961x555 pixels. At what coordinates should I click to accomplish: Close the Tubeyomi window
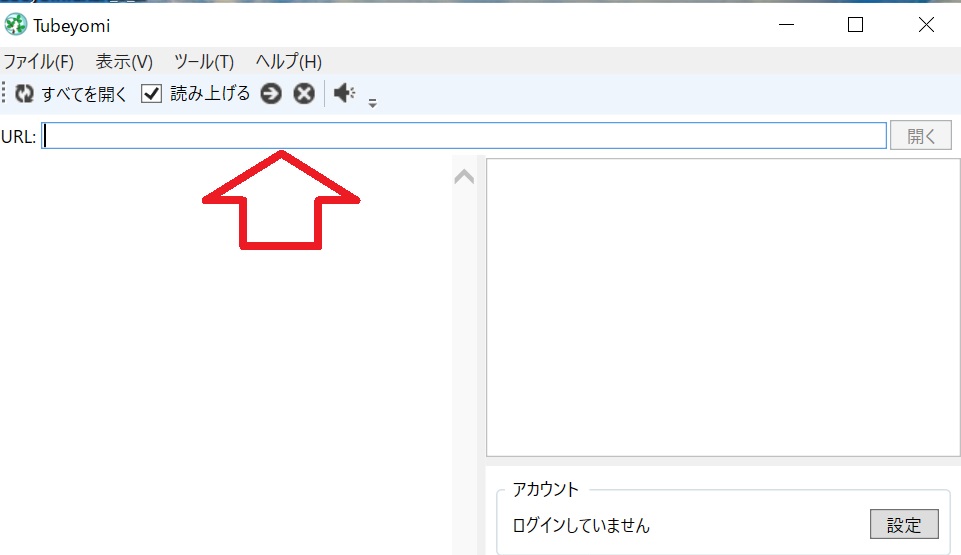(926, 25)
